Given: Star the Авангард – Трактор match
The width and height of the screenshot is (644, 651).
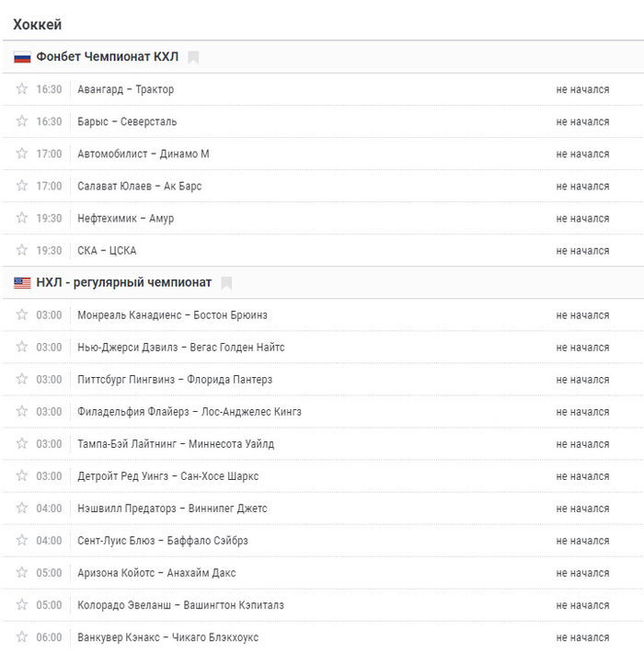Looking at the screenshot, I should pyautogui.click(x=21, y=89).
